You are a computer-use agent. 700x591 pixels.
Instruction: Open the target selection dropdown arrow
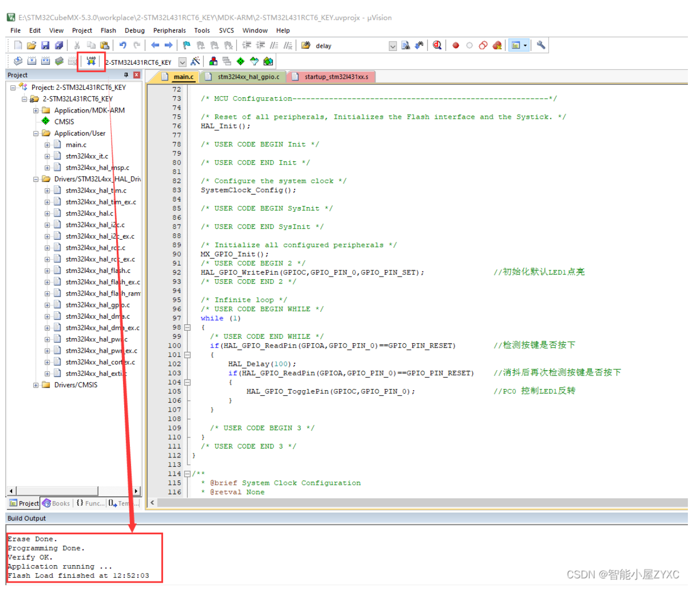click(182, 62)
